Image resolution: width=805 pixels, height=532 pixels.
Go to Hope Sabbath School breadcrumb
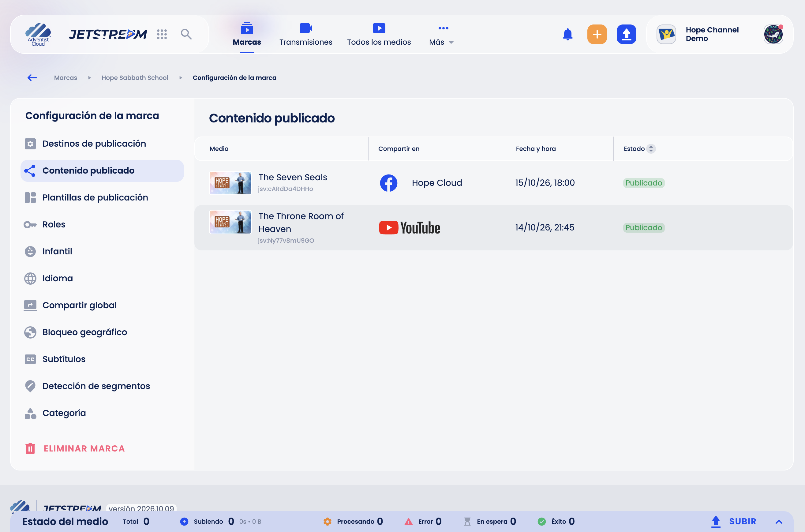pyautogui.click(x=135, y=78)
